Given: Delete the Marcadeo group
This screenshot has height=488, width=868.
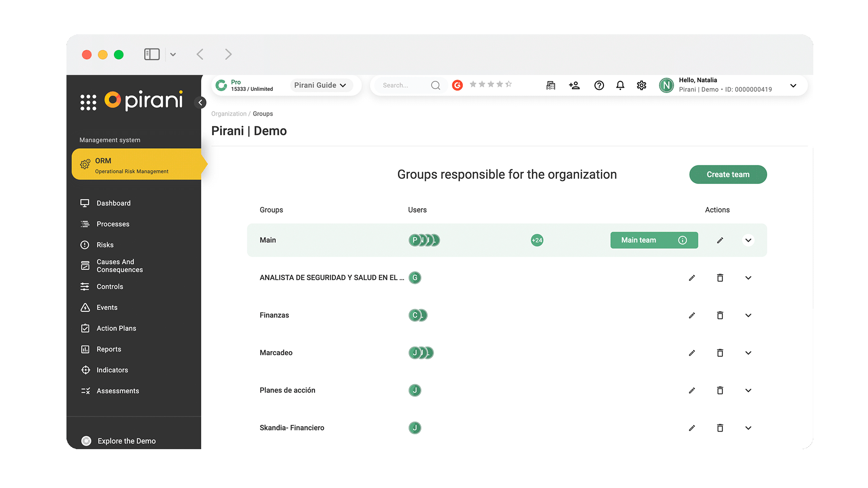Looking at the screenshot, I should click(720, 353).
